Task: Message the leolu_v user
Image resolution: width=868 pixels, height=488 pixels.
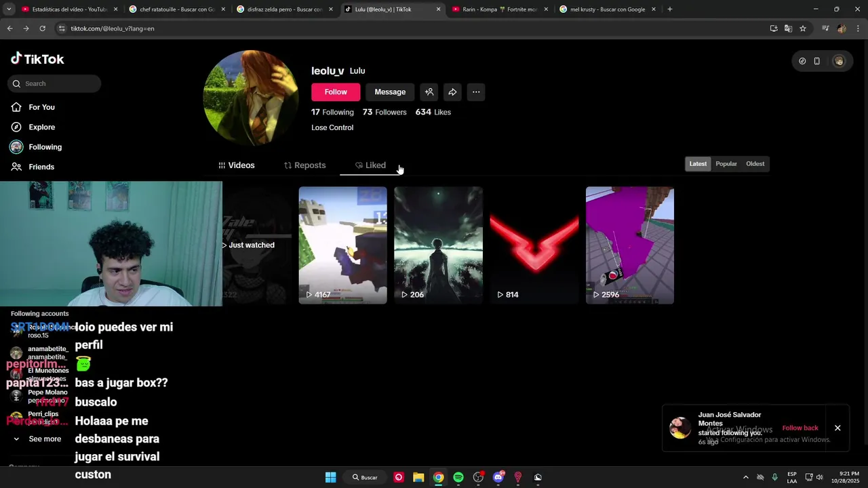Action: click(x=390, y=92)
